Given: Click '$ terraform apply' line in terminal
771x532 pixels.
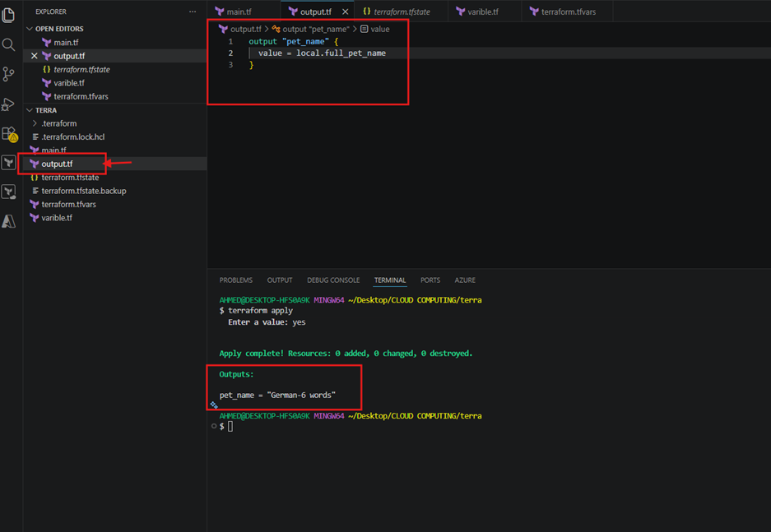Looking at the screenshot, I should click(x=256, y=311).
